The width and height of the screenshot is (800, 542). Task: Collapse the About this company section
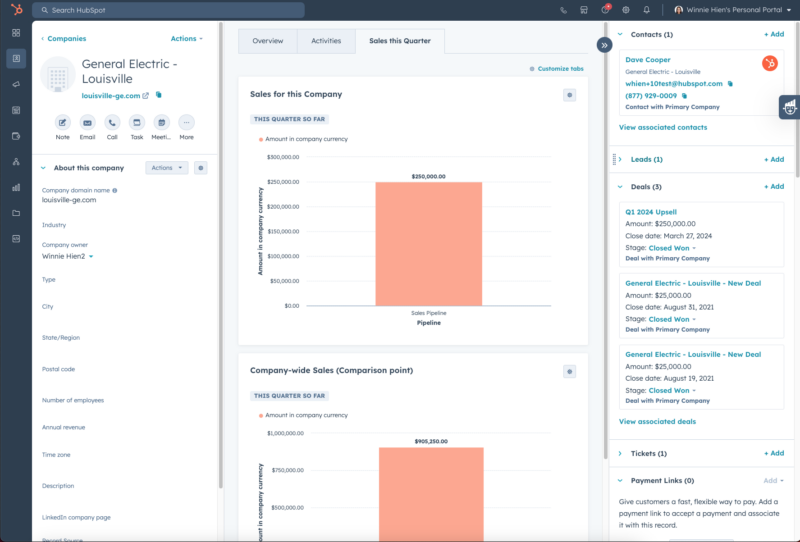click(x=43, y=168)
